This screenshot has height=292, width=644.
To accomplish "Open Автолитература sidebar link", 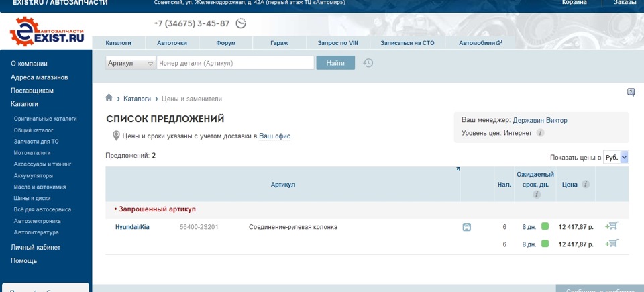I will [x=36, y=232].
